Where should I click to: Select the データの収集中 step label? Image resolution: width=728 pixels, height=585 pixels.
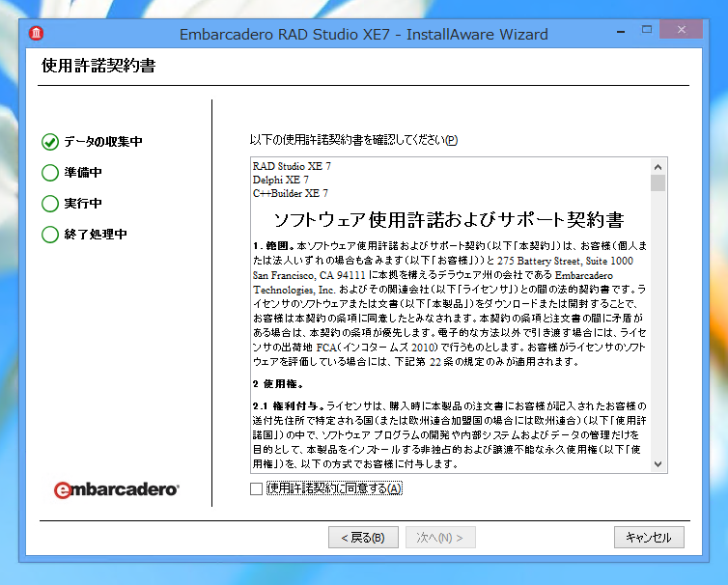103,142
